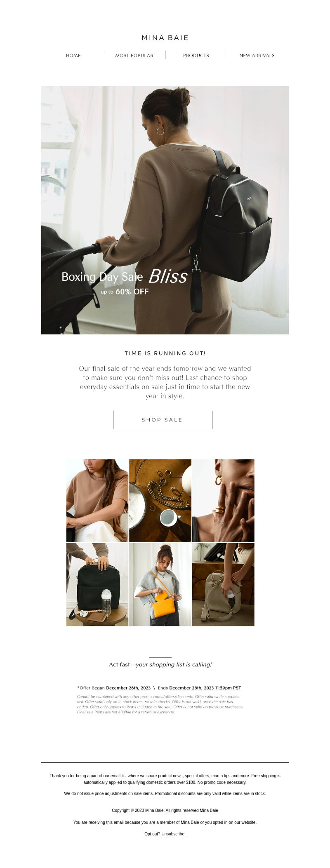Click 'Bliss' script text on hero banner
Viewport: 330px width, 868px height.
[x=168, y=277]
